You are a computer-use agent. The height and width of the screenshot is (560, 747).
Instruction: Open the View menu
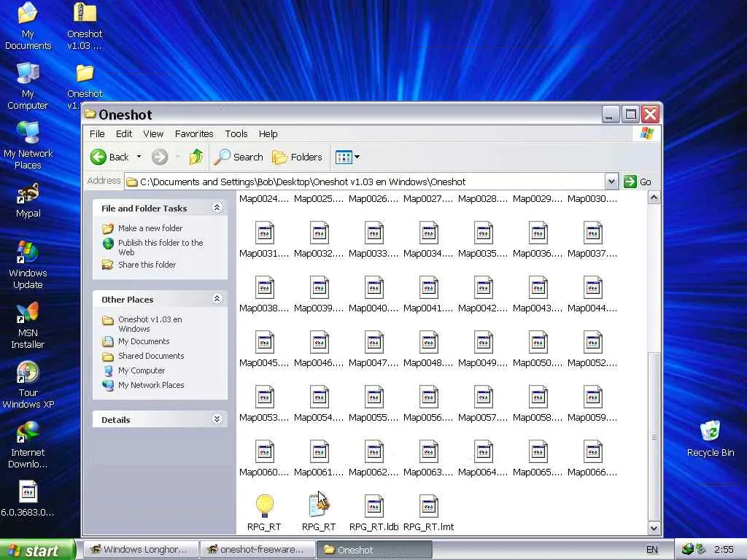pyautogui.click(x=153, y=134)
